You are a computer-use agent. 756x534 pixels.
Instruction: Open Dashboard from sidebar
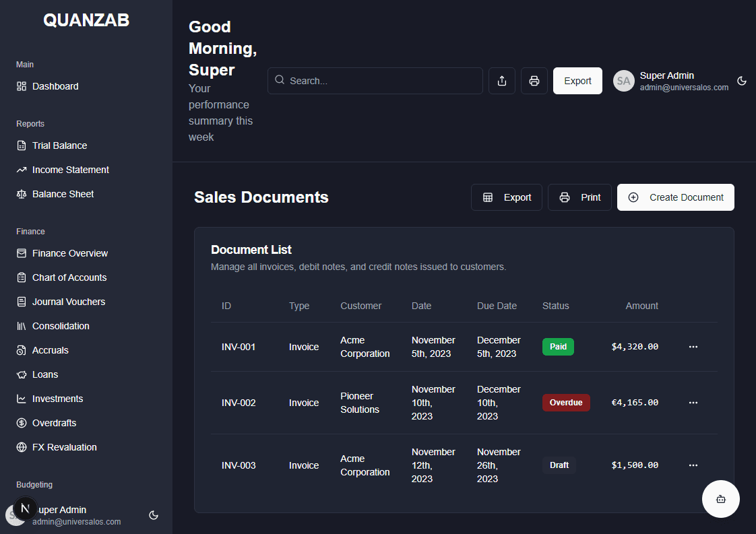pyautogui.click(x=55, y=86)
